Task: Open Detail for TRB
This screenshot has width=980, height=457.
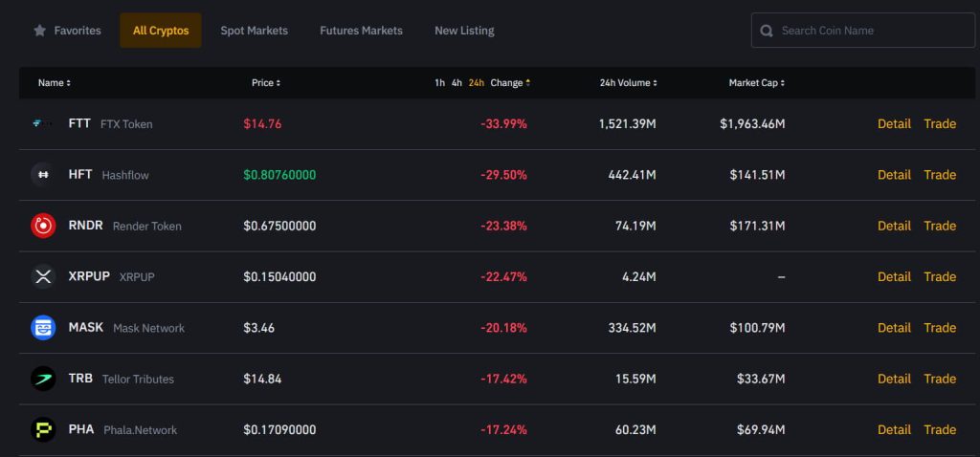Action: pos(894,379)
